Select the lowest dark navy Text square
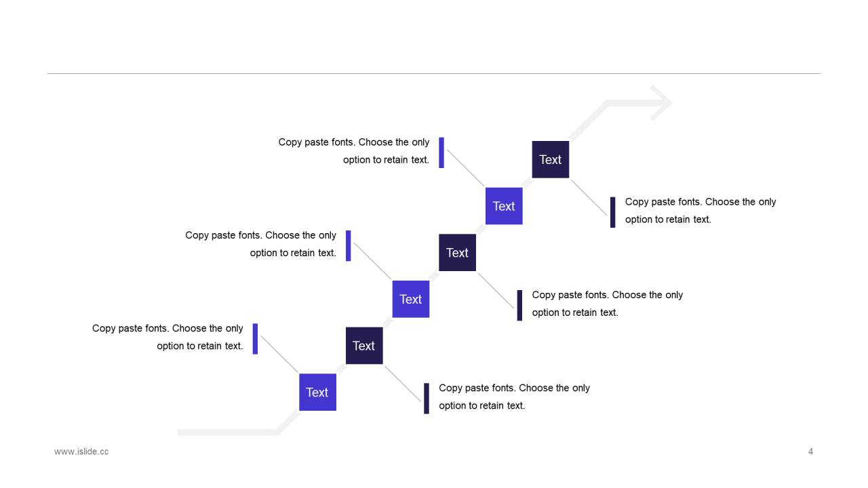 [364, 346]
